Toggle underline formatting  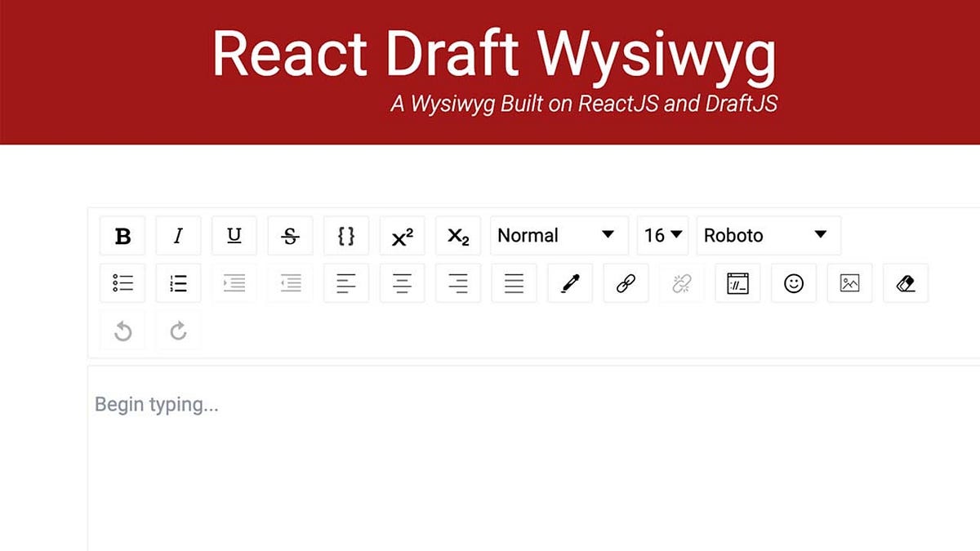234,235
